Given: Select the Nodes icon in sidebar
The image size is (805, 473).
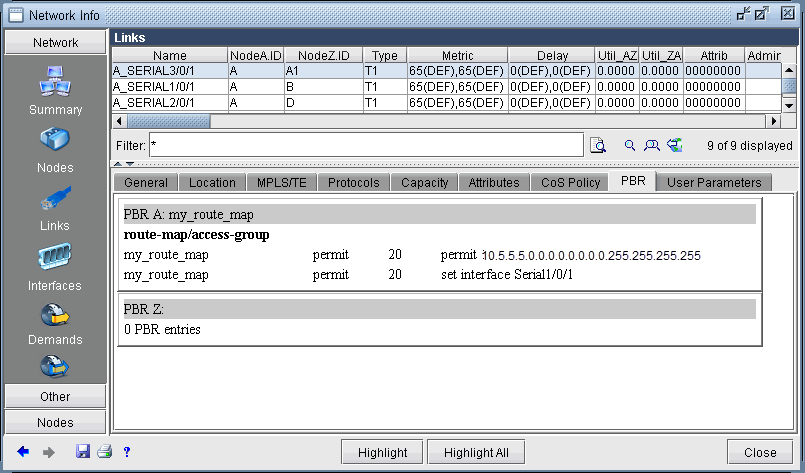Looking at the screenshot, I should [55, 141].
